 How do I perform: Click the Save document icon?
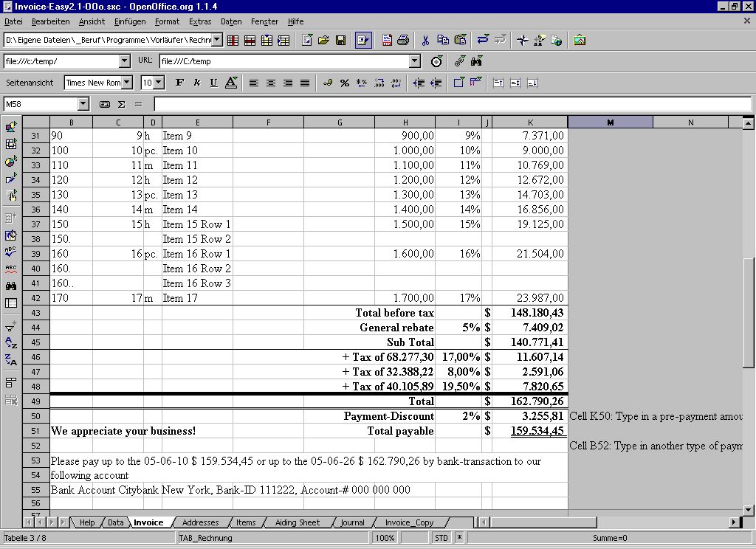coord(340,40)
